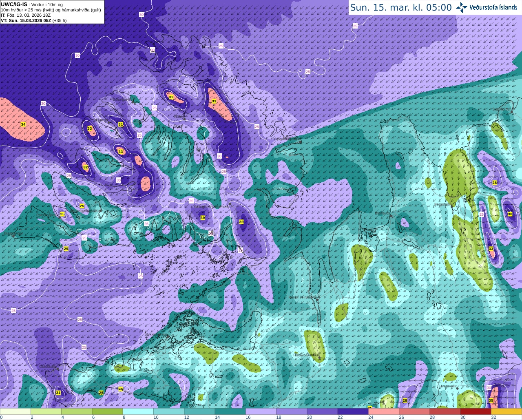The height and width of the screenshot is (420, 522).
Task: Click the yellow 33 gust marker southeast of Bergstaðir
Action: 491,249
